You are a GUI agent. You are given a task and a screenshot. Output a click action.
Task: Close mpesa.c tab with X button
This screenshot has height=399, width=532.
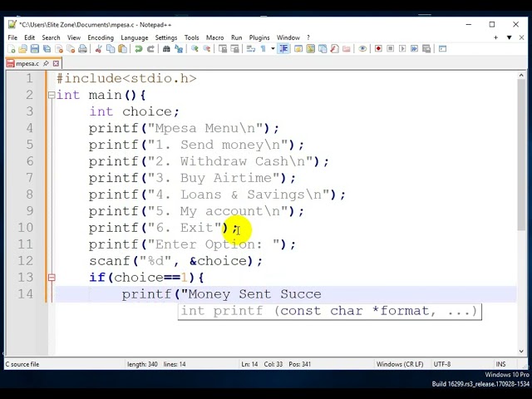56,63
